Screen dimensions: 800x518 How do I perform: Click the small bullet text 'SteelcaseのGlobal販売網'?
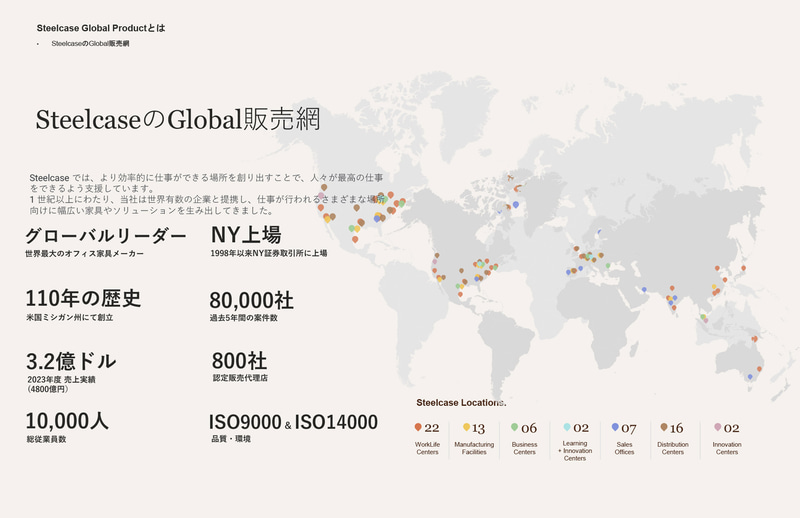[90, 44]
